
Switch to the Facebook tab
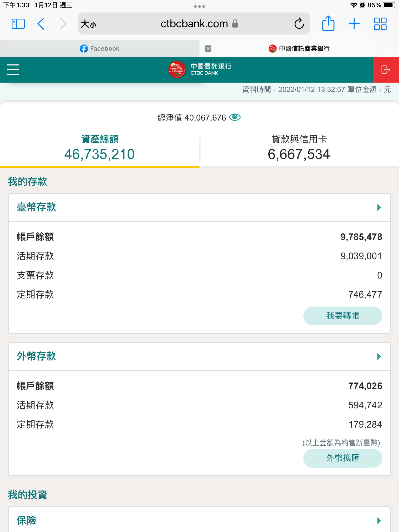coord(100,49)
